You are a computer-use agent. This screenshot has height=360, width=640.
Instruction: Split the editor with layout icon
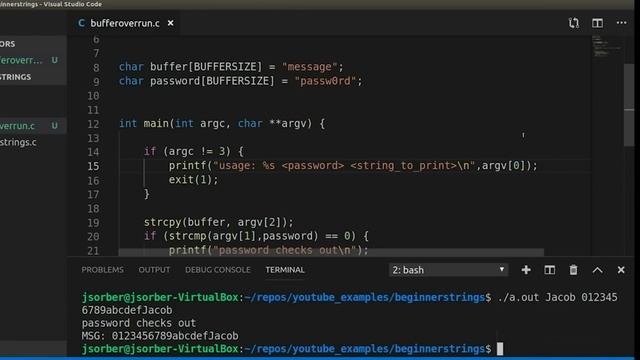[x=597, y=23]
